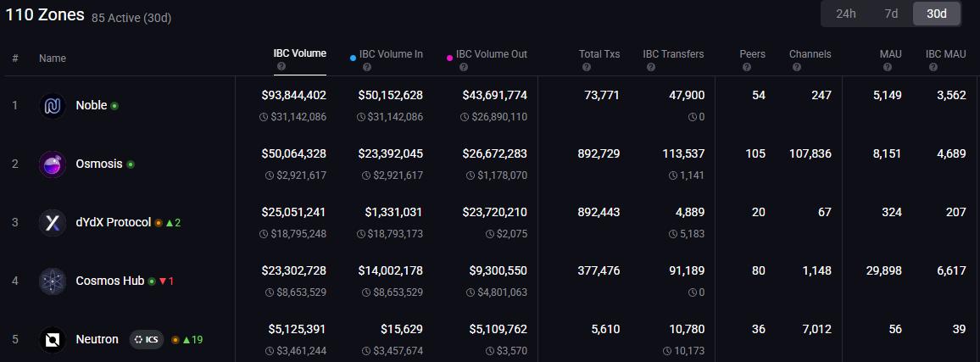The width and height of the screenshot is (980, 362).
Task: Sort table by IBC Volume In column
Action: (x=391, y=54)
